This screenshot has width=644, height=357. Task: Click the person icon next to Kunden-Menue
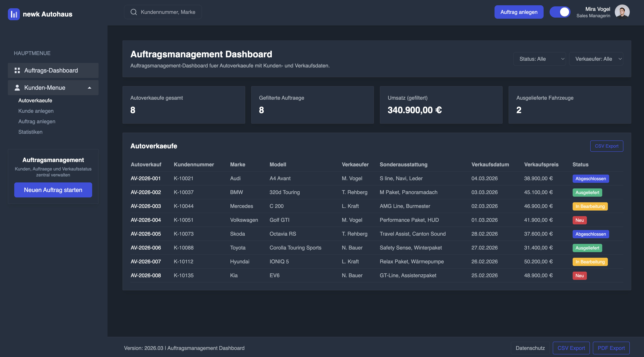point(17,87)
